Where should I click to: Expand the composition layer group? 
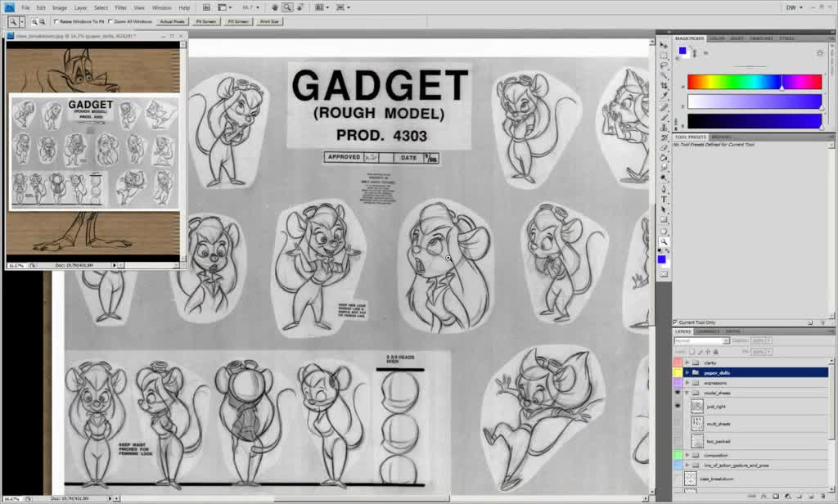(687, 456)
